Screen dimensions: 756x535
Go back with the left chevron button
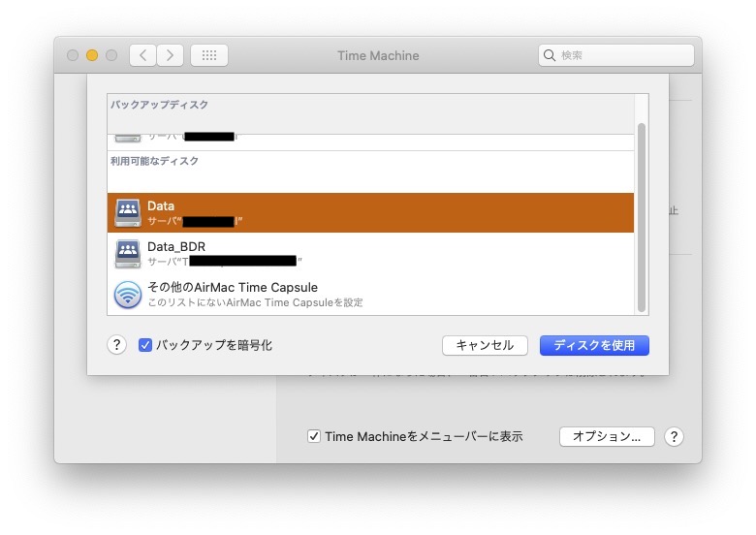tap(142, 55)
